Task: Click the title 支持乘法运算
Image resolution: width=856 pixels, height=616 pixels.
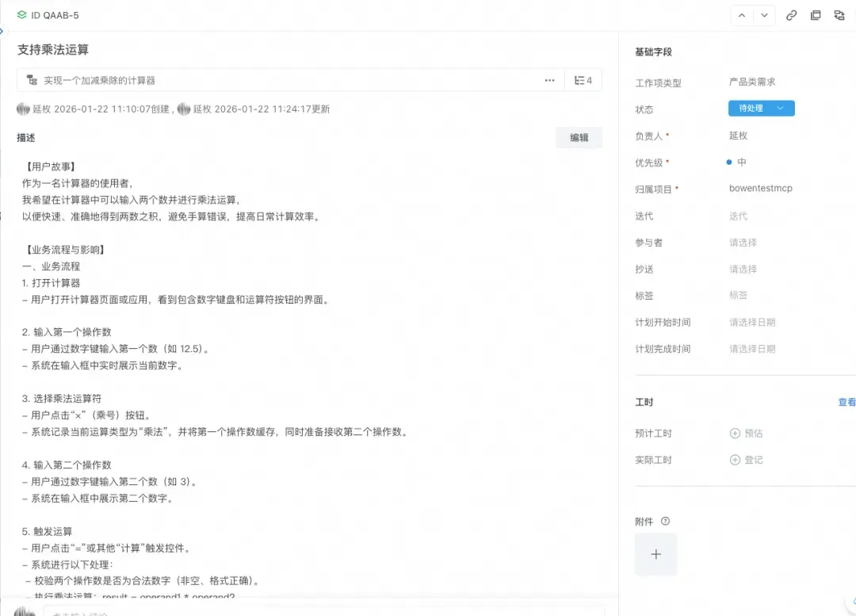Action: (53, 50)
